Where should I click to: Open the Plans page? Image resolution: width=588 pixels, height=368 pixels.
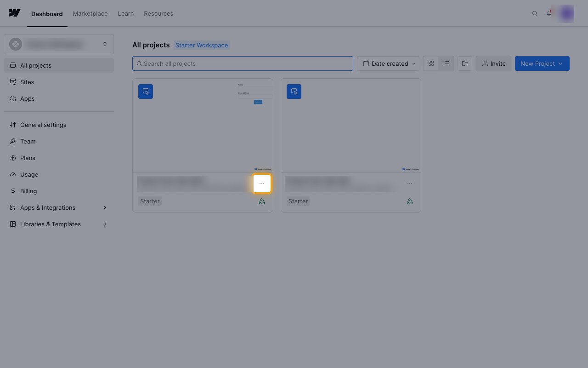tap(59, 158)
